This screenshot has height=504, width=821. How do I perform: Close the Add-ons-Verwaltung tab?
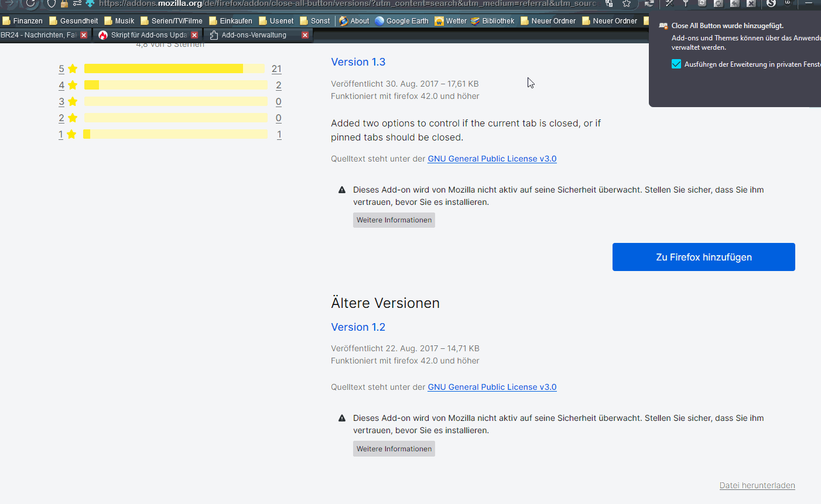[305, 35]
